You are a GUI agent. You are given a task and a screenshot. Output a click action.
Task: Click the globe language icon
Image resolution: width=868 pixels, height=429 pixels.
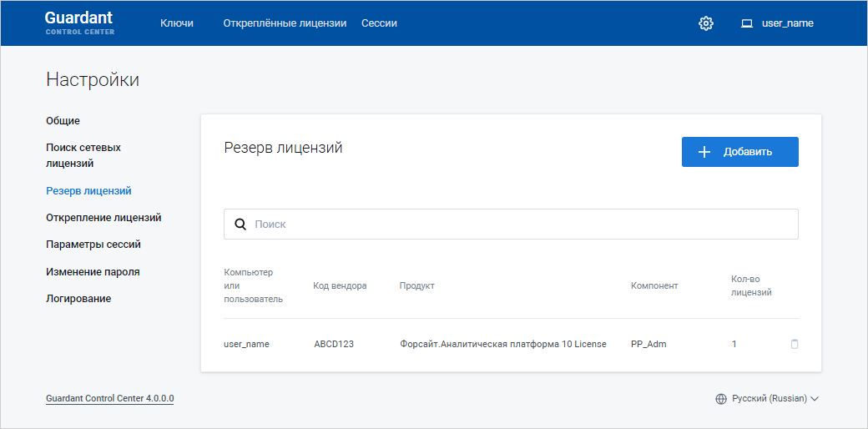(x=721, y=399)
